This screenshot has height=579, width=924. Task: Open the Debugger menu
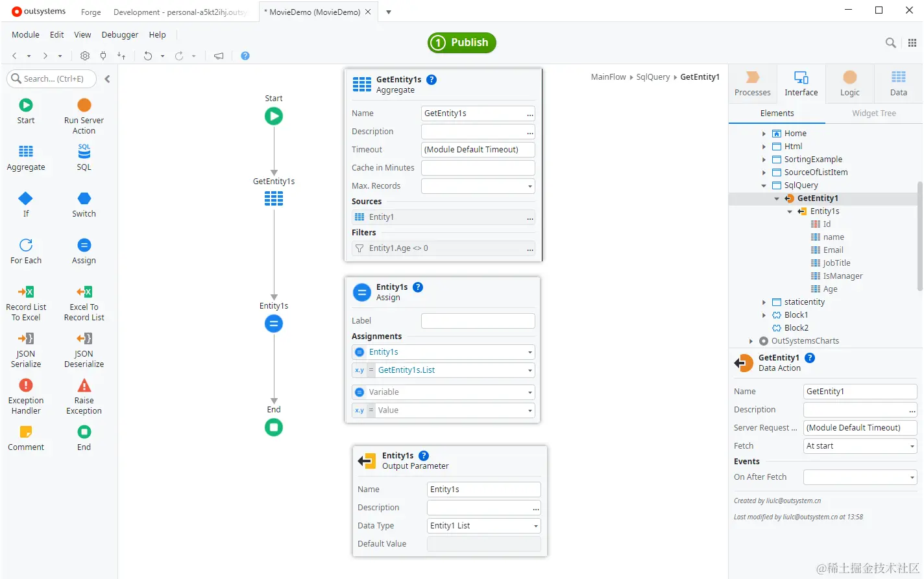(x=120, y=35)
